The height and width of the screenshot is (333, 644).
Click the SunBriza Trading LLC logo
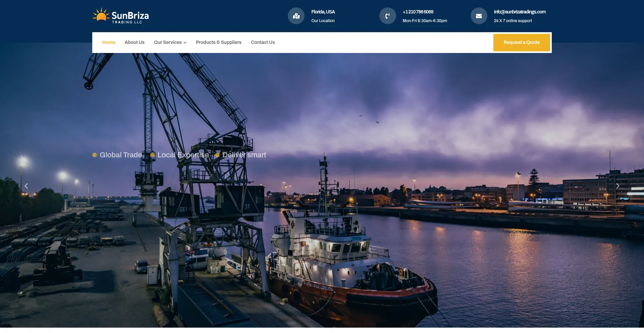point(120,16)
